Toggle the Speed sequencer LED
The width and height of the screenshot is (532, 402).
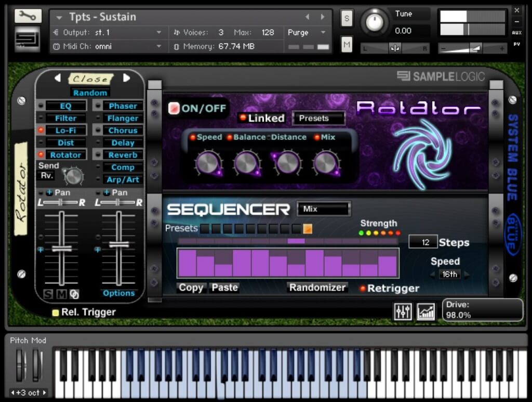[x=193, y=137]
